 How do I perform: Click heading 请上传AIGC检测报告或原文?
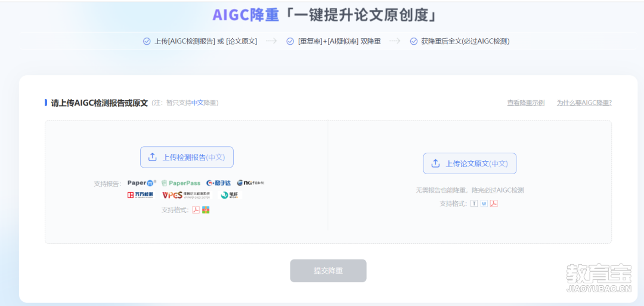(x=99, y=103)
